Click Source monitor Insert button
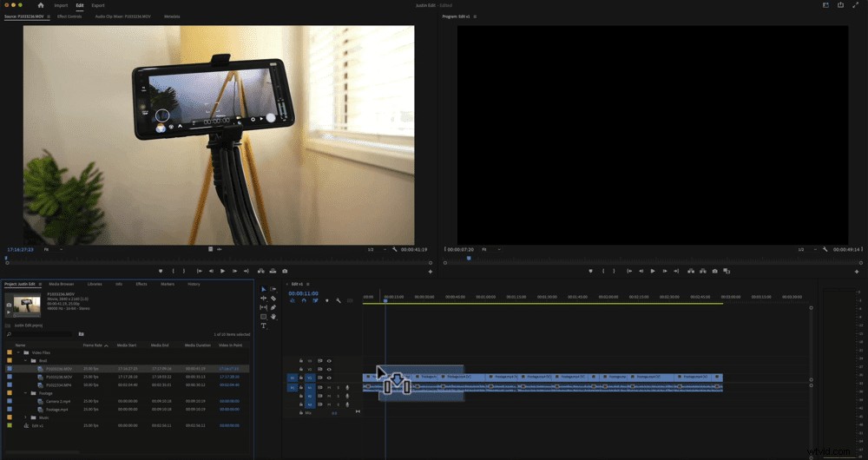 (260, 272)
